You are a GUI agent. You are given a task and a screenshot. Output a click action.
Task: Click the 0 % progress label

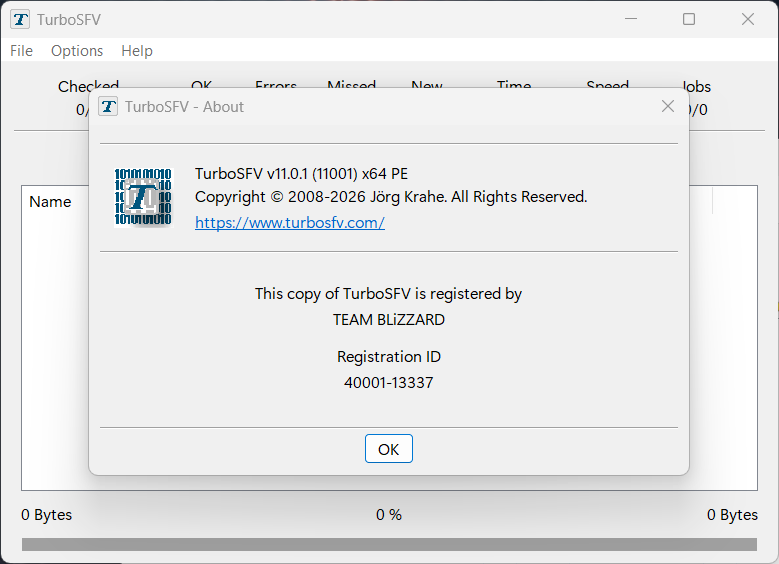389,515
